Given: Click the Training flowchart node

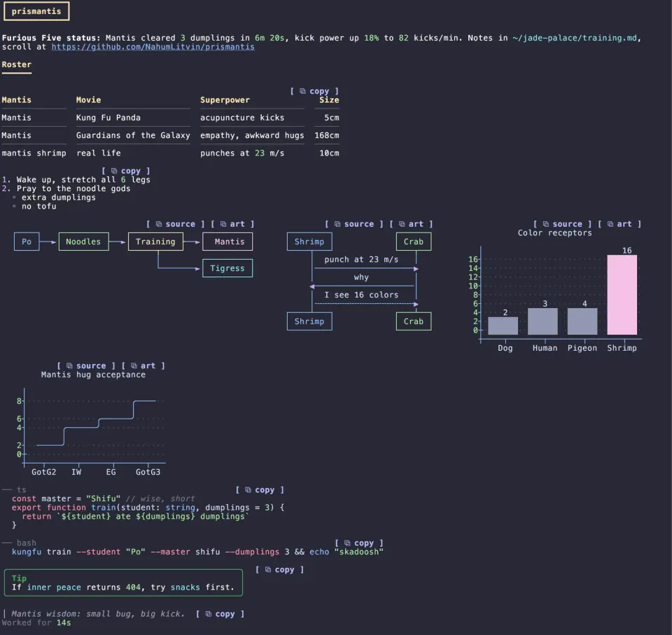Looking at the screenshot, I should [155, 242].
